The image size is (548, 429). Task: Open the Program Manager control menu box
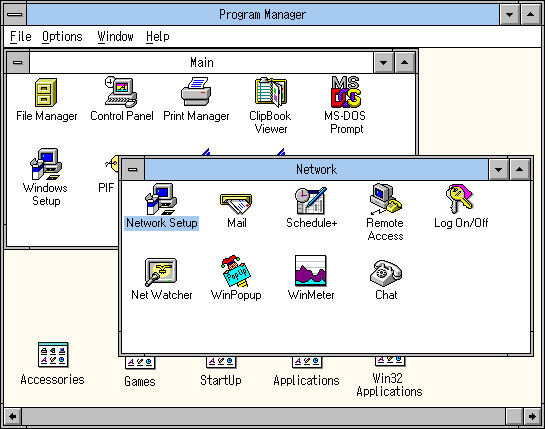click(x=15, y=14)
